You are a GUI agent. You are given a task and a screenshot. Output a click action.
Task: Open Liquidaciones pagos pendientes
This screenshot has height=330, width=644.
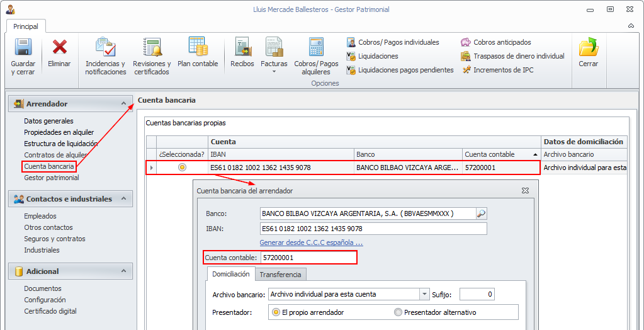point(400,71)
